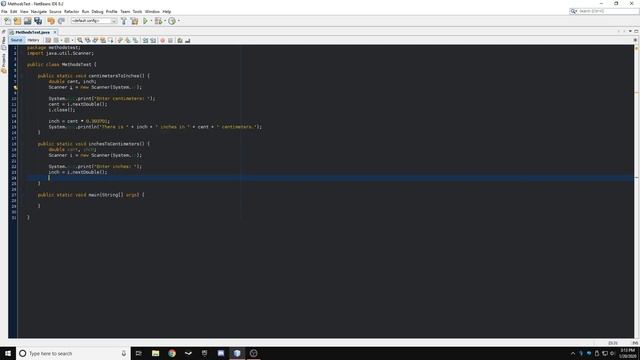Click the Last Edit editor toolbar icon

tap(48, 40)
